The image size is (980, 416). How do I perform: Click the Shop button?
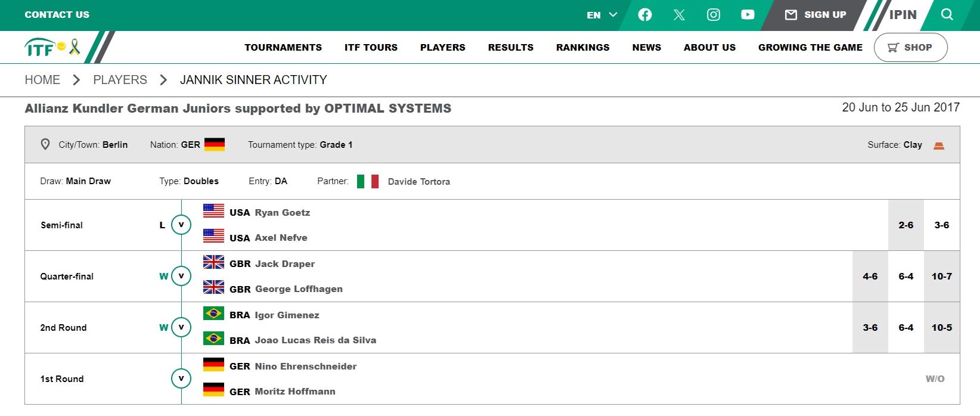click(x=910, y=48)
